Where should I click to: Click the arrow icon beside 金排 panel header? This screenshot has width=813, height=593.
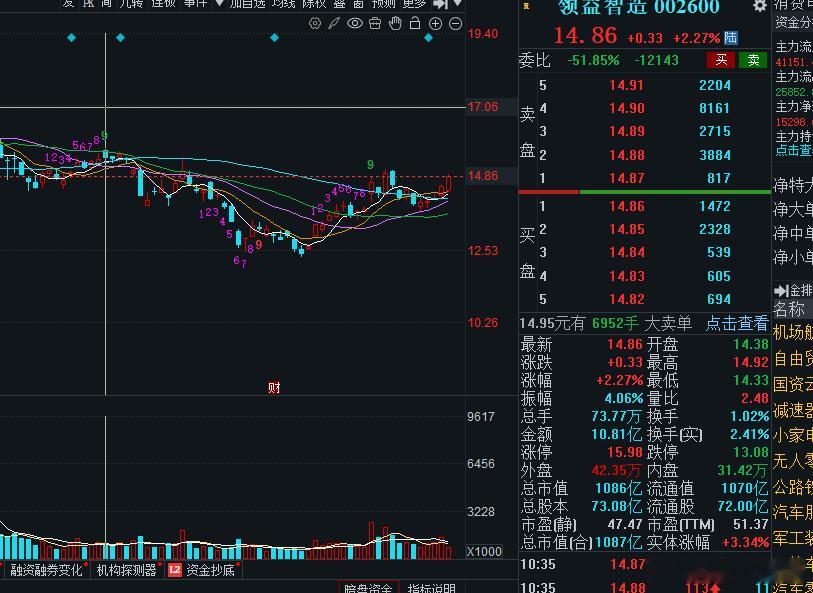coord(780,291)
